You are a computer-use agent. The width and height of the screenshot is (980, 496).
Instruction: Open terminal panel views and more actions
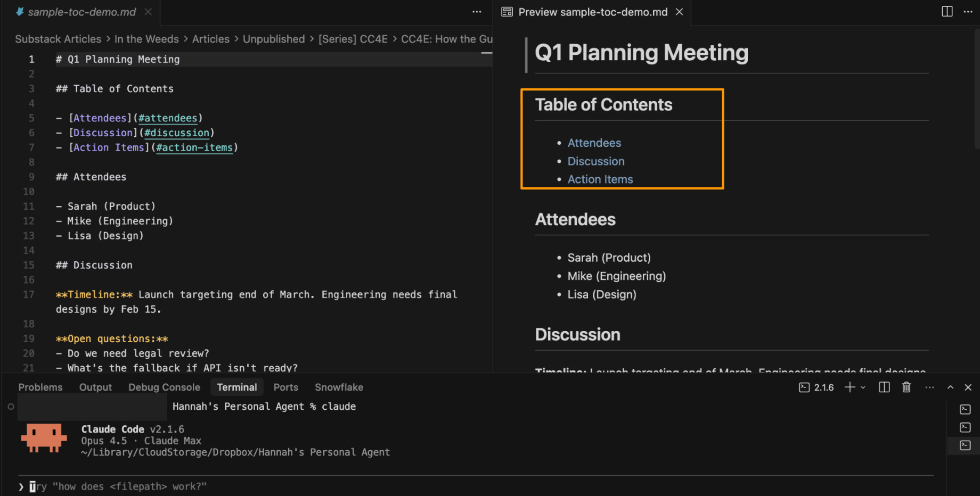tap(929, 387)
